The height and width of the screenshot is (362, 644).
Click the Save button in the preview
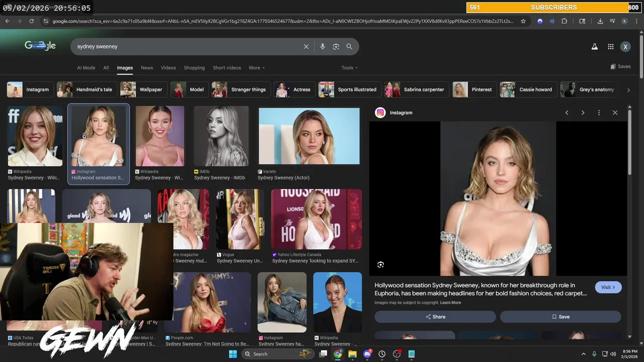tap(560, 317)
